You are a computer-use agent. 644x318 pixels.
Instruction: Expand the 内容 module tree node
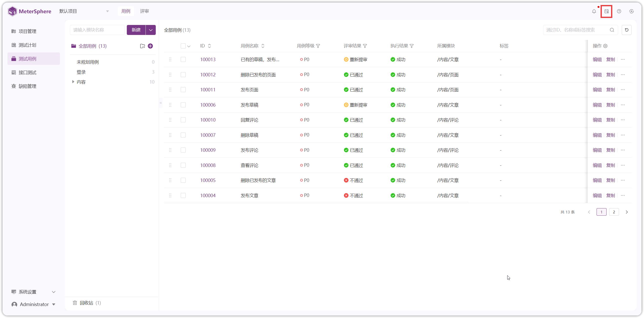pos(73,82)
